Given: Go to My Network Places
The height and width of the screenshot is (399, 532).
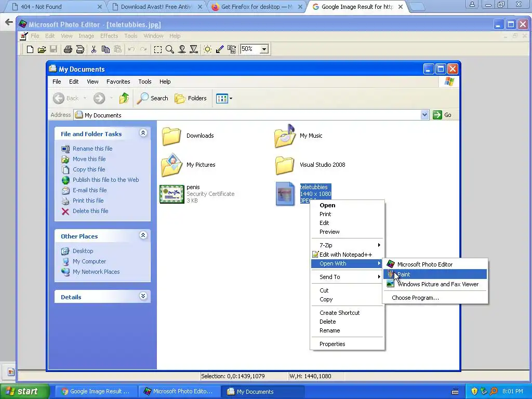Looking at the screenshot, I should click(96, 272).
